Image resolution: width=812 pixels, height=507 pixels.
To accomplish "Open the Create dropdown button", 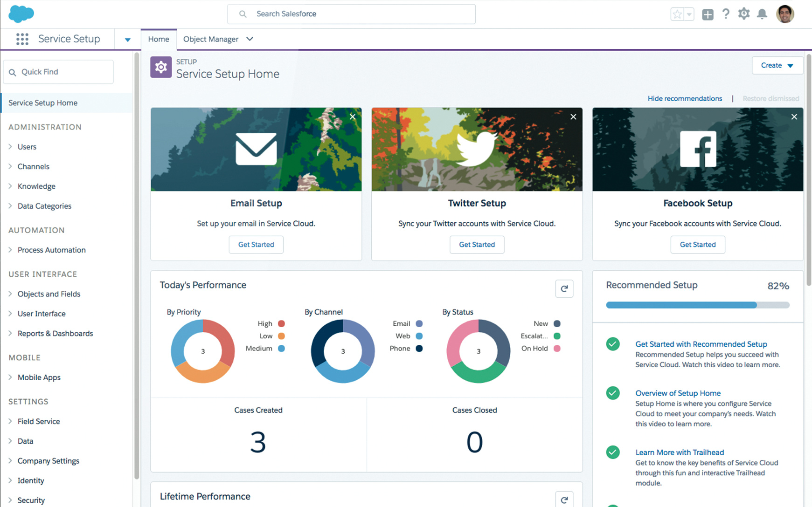I will pos(777,65).
